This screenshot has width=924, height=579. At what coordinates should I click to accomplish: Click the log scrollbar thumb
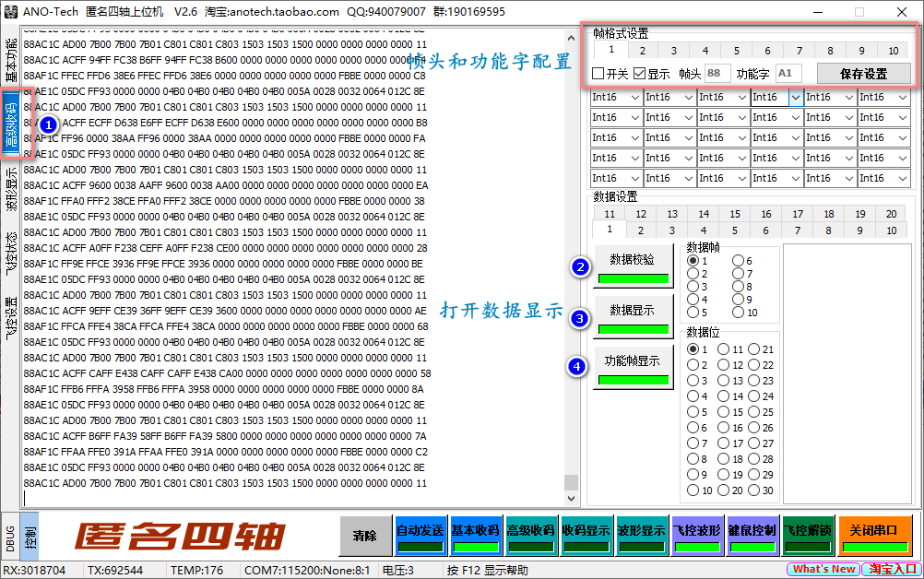click(571, 482)
